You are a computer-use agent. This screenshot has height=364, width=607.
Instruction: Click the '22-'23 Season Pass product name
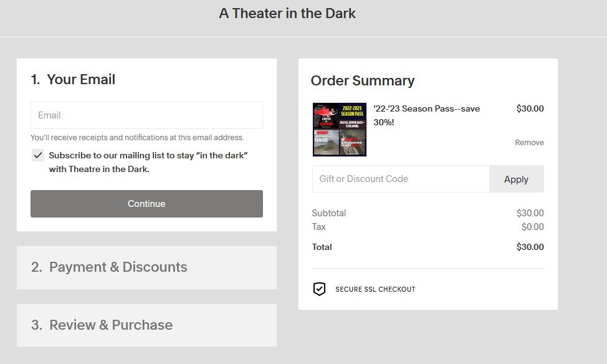(x=426, y=115)
